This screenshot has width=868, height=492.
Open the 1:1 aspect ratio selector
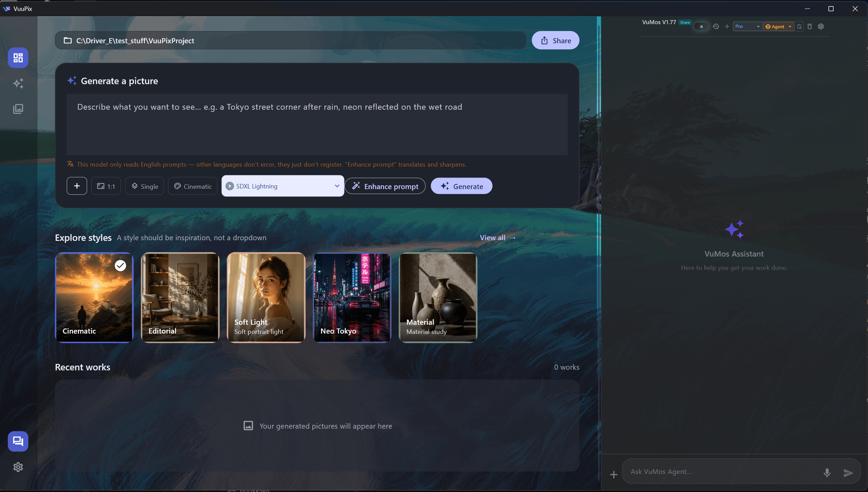coord(106,186)
